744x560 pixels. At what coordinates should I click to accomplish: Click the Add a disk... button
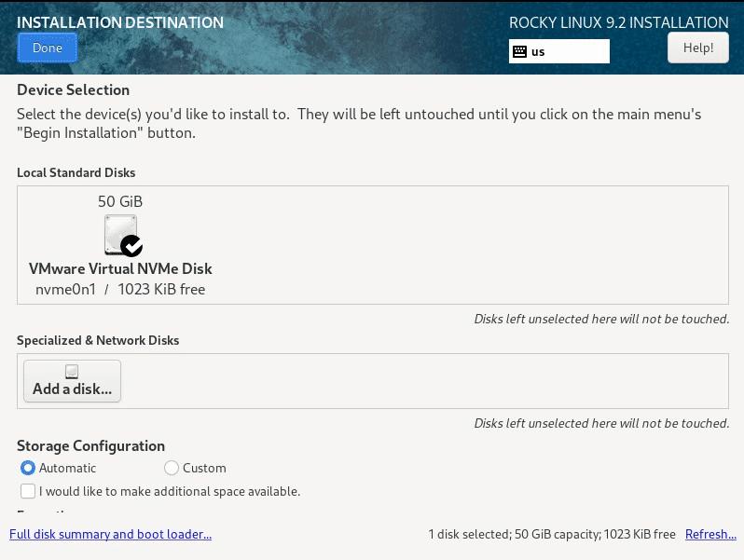(x=72, y=381)
